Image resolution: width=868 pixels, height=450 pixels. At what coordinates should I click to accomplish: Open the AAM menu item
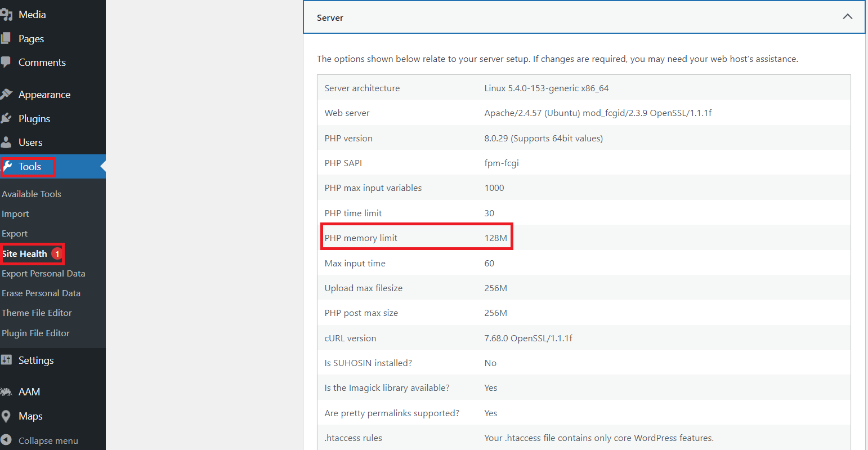[x=29, y=392]
